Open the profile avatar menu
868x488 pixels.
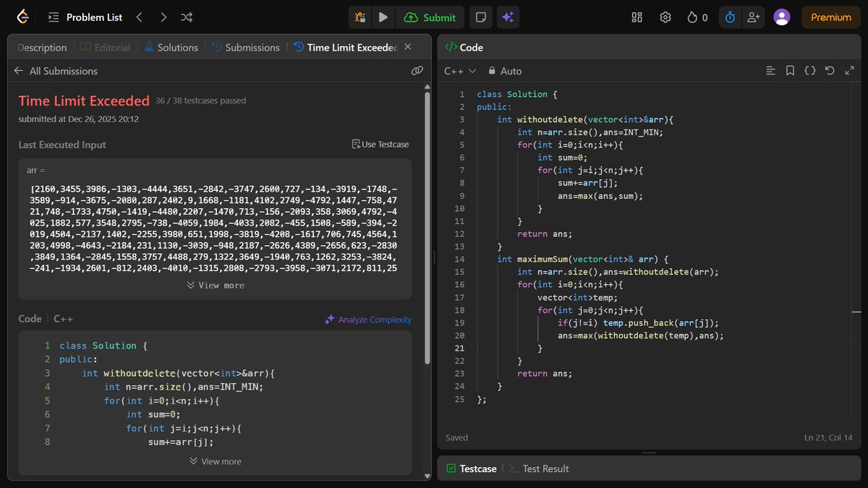[781, 17]
